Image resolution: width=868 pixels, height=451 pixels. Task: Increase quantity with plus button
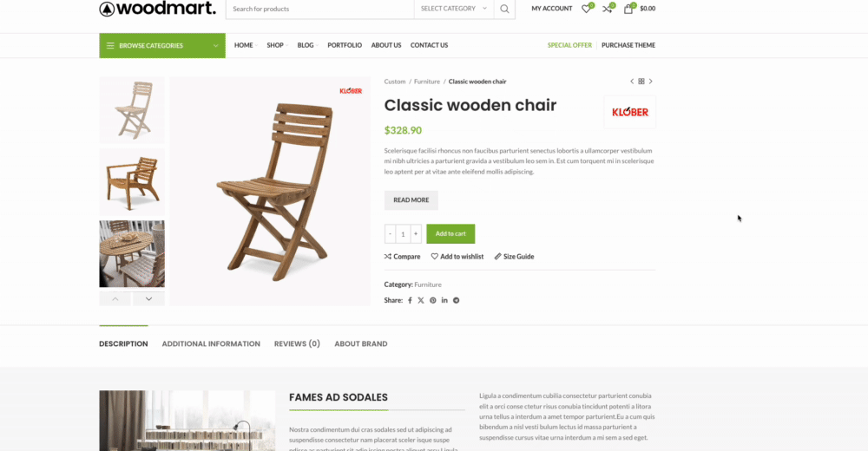(416, 233)
